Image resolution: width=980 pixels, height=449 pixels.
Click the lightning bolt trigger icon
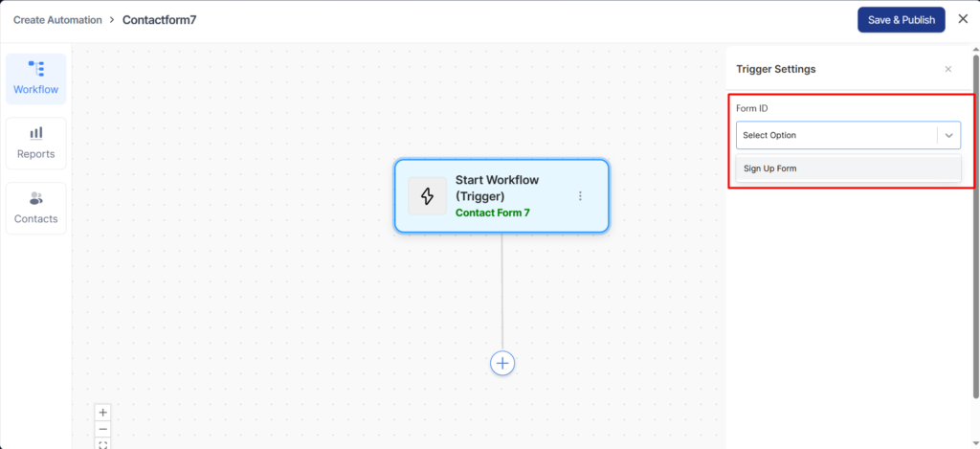(427, 195)
